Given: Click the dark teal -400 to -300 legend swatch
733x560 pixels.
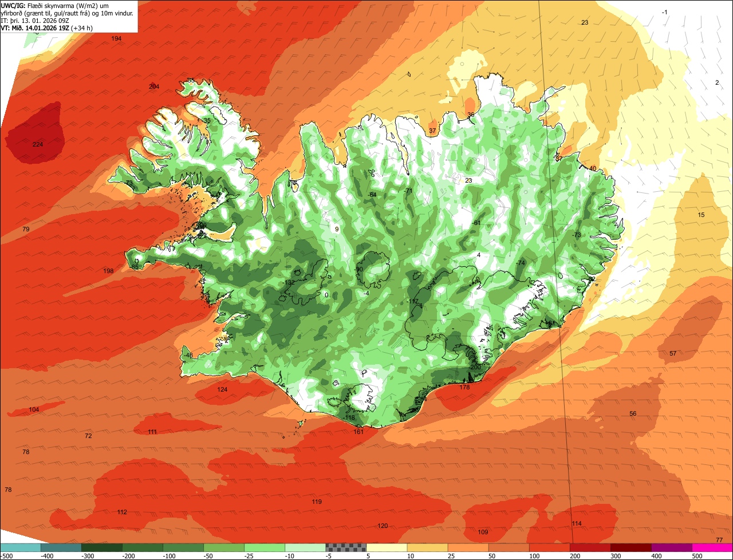Looking at the screenshot, I should [x=61, y=547].
